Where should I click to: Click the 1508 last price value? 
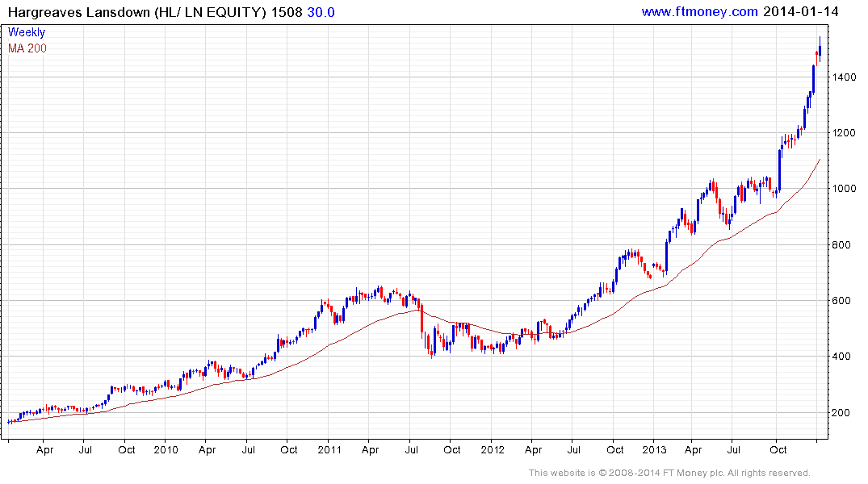286,12
